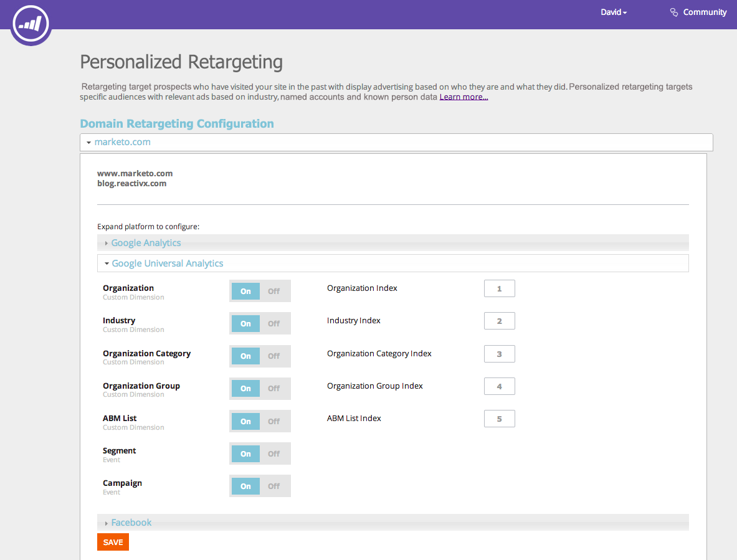
Task: Disable the Campaign event toggle
Action: click(274, 486)
